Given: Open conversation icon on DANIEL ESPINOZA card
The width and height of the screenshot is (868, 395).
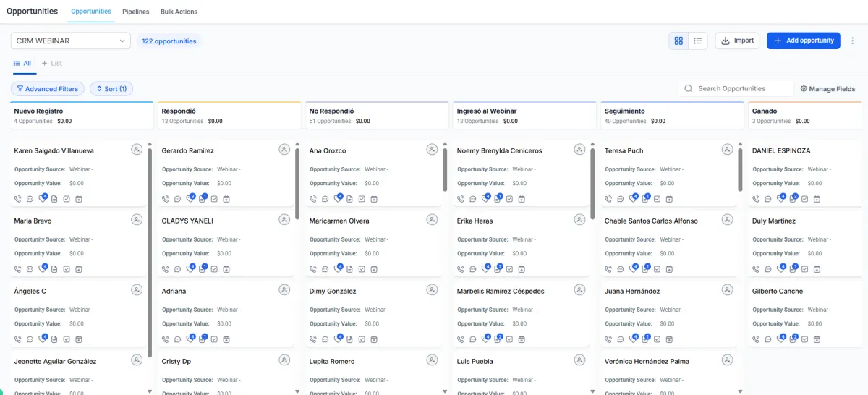Looking at the screenshot, I should [767, 199].
